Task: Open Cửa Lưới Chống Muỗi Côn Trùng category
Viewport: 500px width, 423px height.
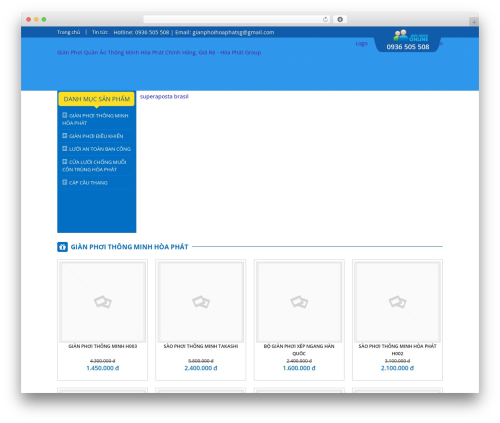Action: [x=94, y=166]
